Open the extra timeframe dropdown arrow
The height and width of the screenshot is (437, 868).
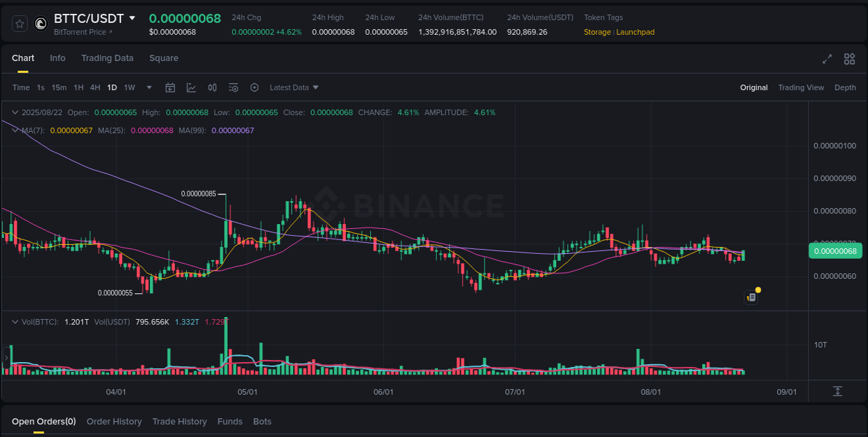click(149, 87)
